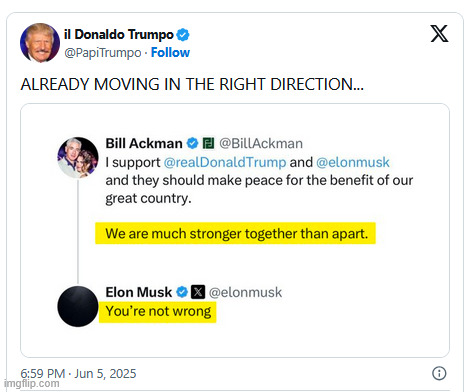Screen dimensions: 471x392
Task: Click the Elon Musk display name
Action: [x=139, y=292]
